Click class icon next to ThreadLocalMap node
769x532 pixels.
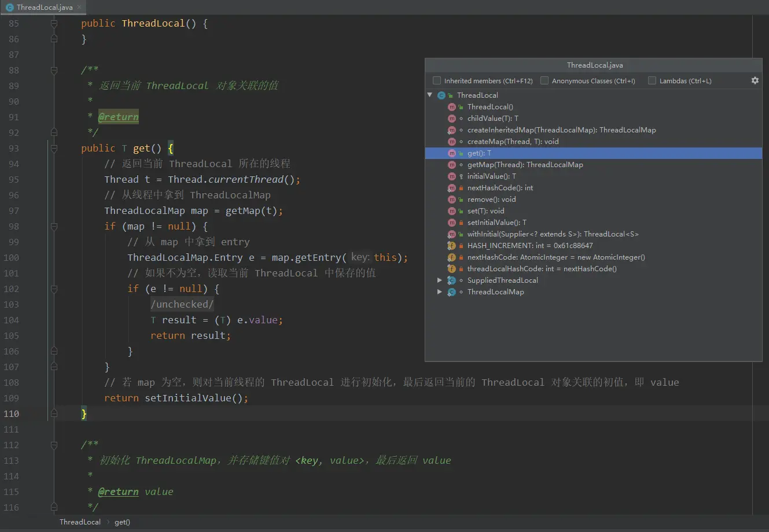[452, 292]
